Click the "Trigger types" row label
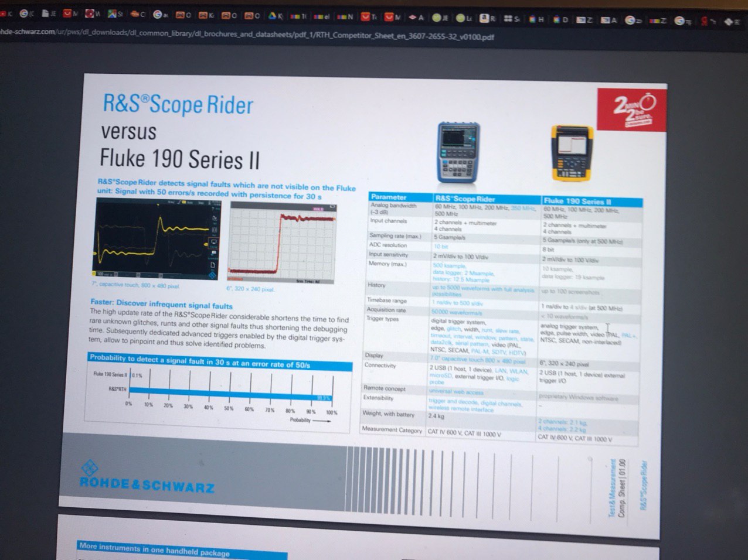The height and width of the screenshot is (560, 748). point(383,319)
